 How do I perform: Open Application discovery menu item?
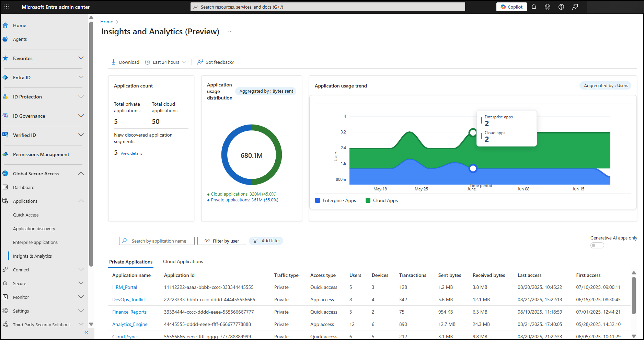(34, 228)
